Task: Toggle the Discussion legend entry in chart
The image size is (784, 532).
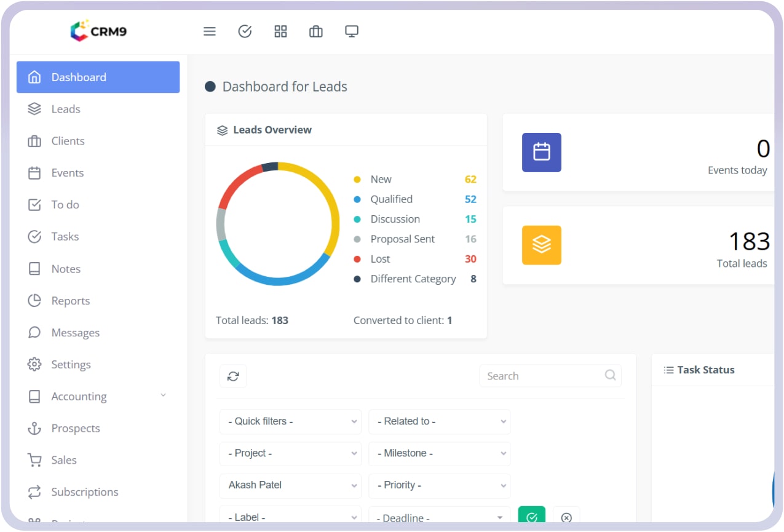Action: [395, 219]
